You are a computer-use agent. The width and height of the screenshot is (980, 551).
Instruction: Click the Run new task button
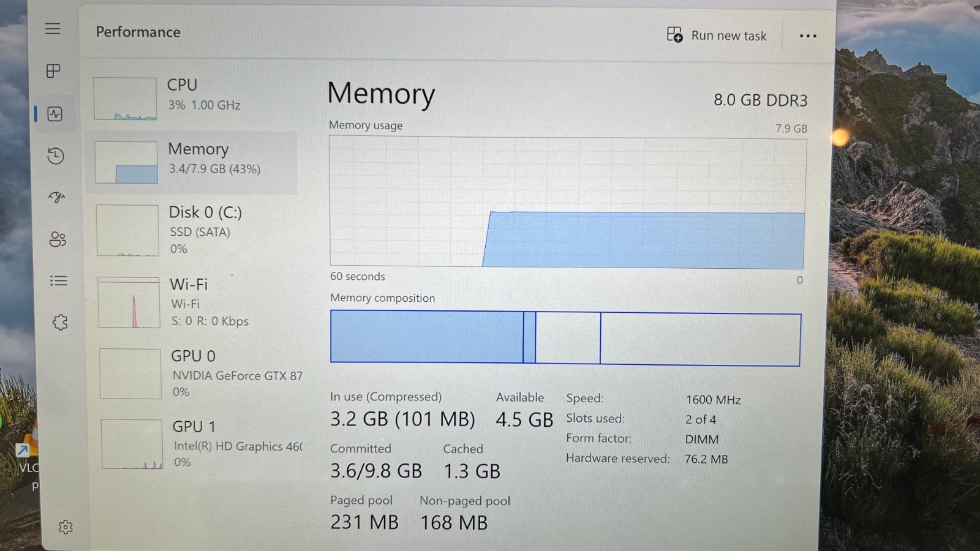[x=717, y=35]
